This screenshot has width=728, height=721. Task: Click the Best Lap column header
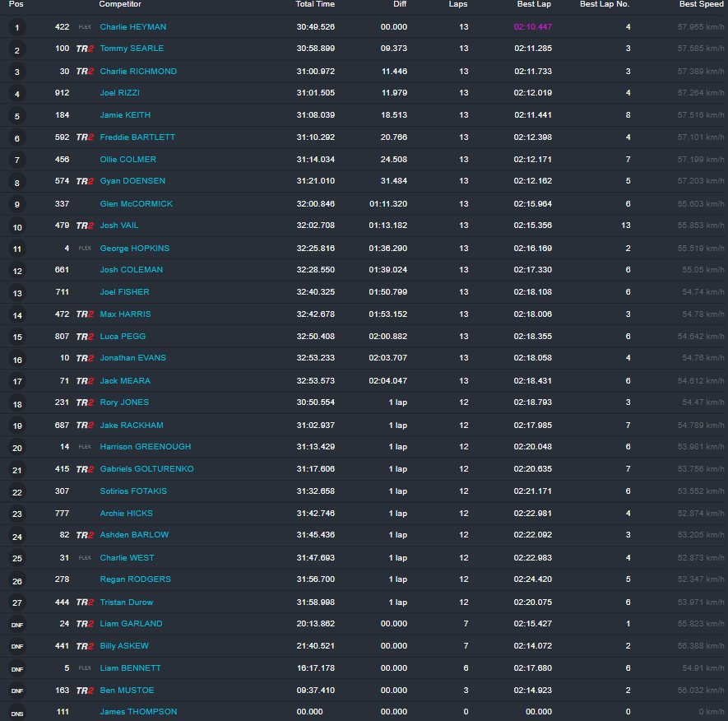tap(534, 4)
